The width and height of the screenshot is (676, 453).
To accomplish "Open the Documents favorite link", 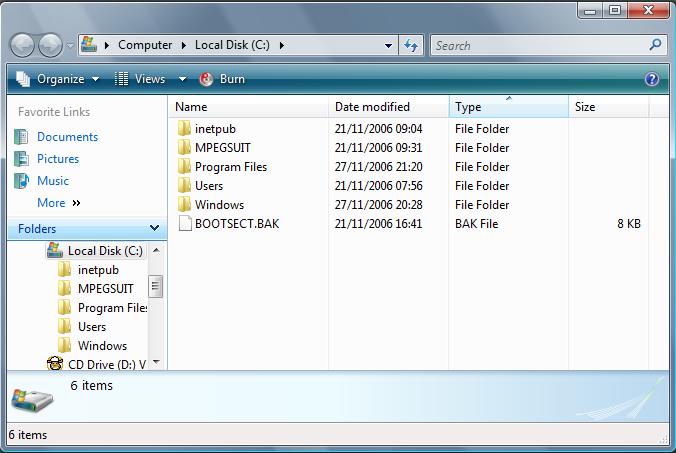I will pyautogui.click(x=67, y=137).
